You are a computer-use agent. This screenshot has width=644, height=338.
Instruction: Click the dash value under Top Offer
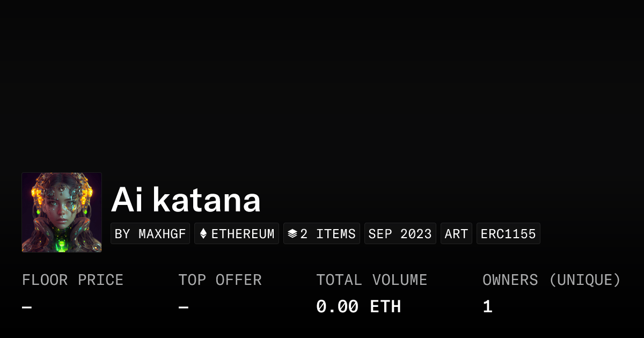184,307
